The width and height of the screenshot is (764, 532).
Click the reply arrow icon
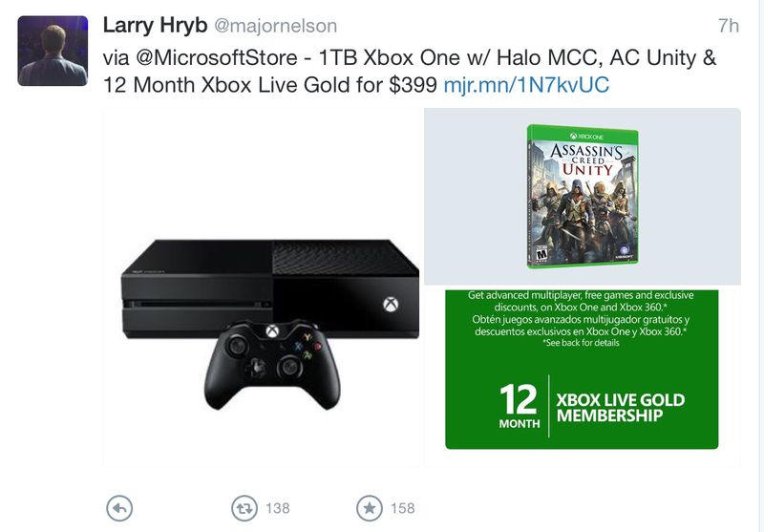119,508
